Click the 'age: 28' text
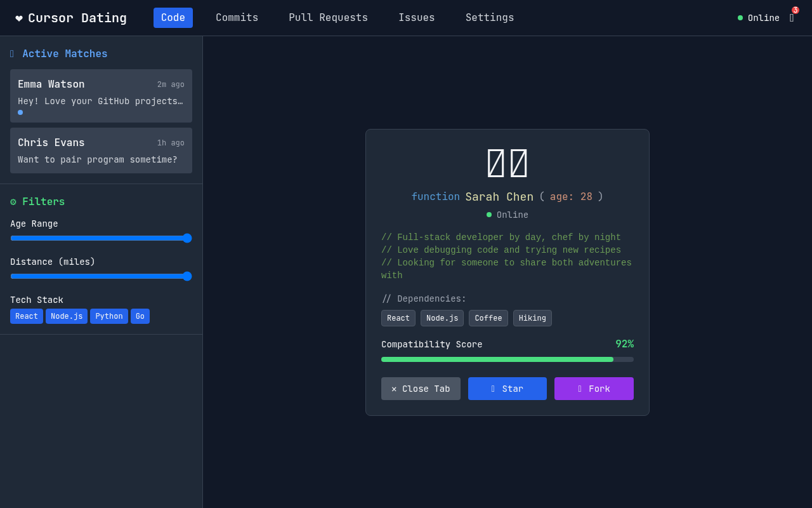 [x=571, y=197]
